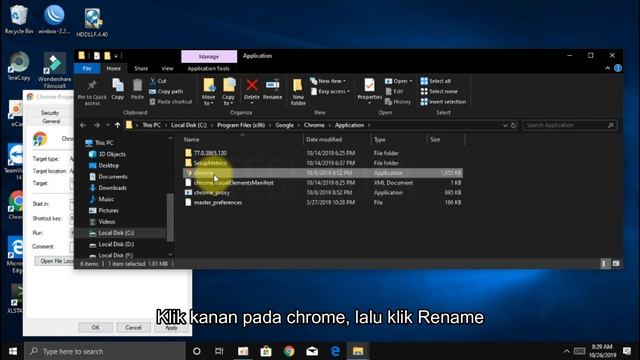640x360 pixels.
Task: Select chrome_proxy file row
Action: 322,193
